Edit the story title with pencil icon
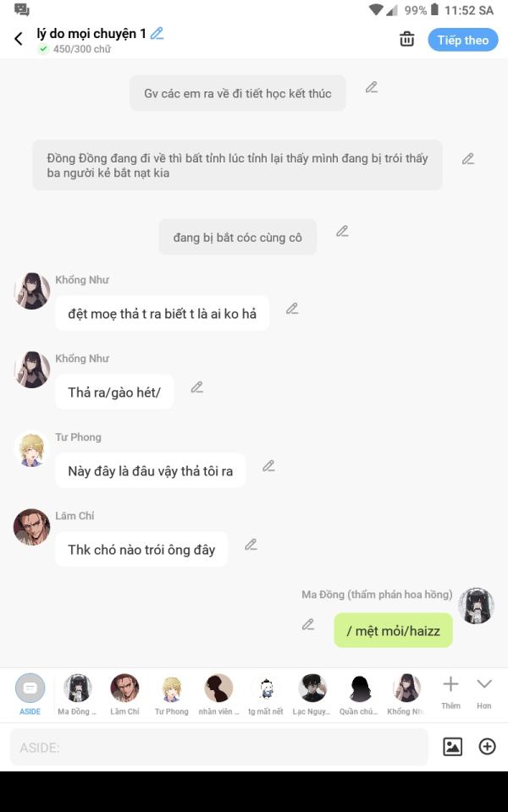The height and width of the screenshot is (812, 508). pos(157,34)
